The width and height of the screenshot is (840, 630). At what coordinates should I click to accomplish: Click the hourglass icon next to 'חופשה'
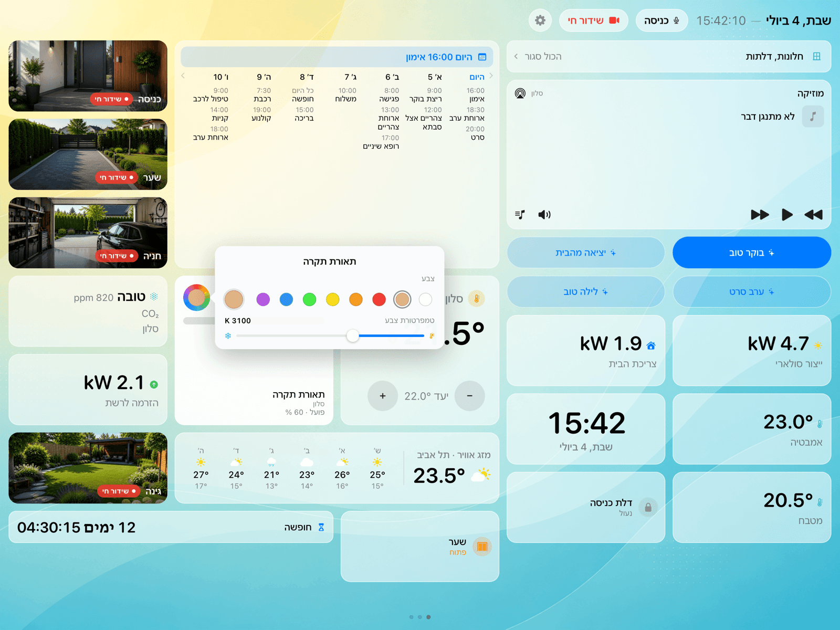click(x=321, y=527)
